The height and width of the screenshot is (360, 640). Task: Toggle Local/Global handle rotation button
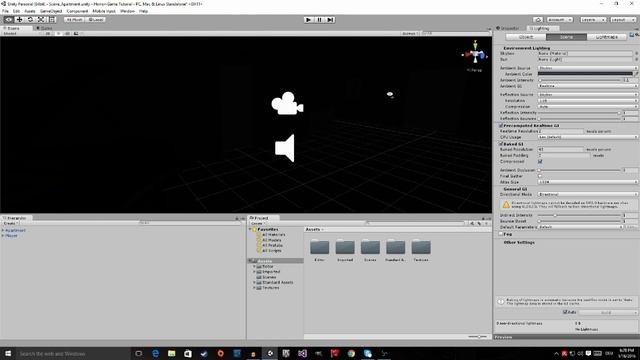tap(96, 20)
